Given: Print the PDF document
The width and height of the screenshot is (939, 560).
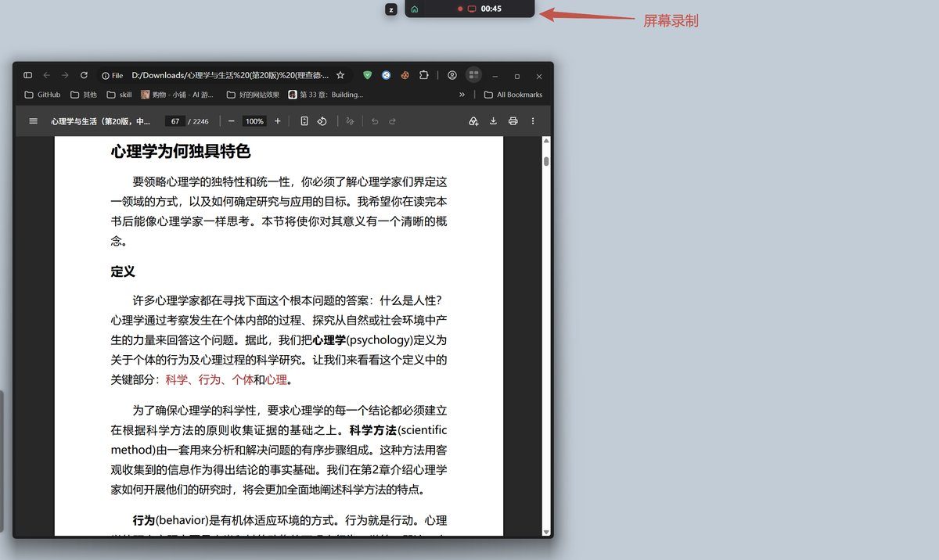Looking at the screenshot, I should (x=513, y=121).
